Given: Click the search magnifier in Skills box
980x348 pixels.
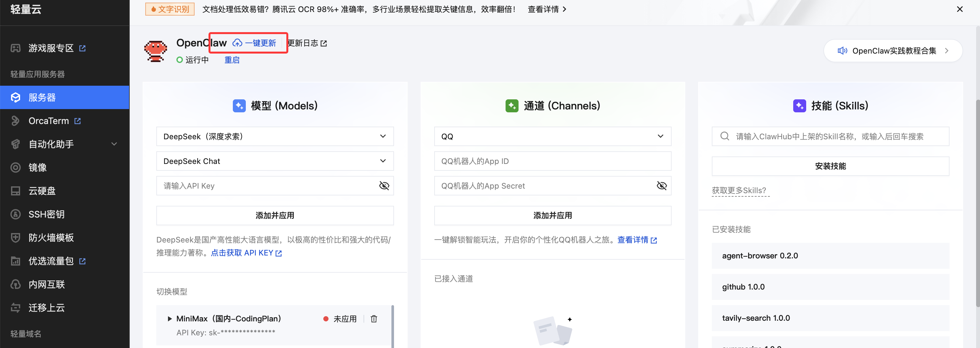Looking at the screenshot, I should click(x=725, y=136).
